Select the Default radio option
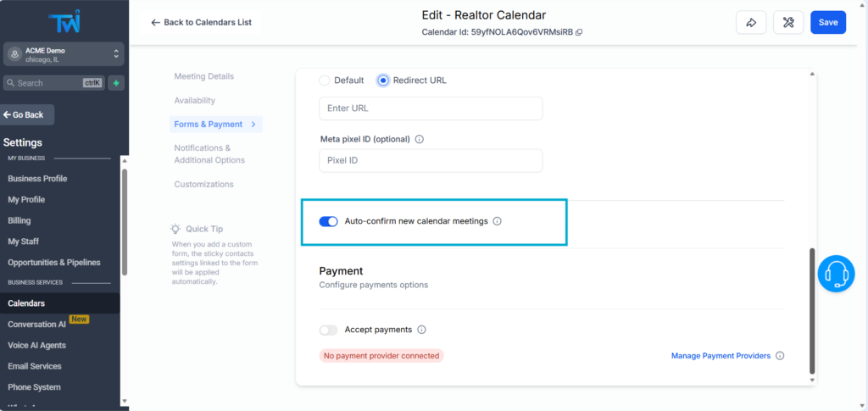This screenshot has width=868, height=411. pos(325,81)
